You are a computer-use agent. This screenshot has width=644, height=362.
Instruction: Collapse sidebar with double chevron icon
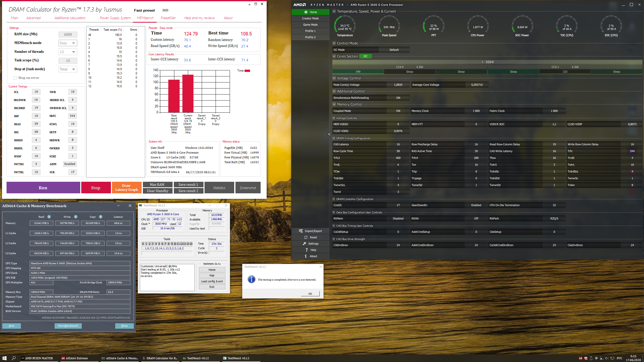coord(329,134)
